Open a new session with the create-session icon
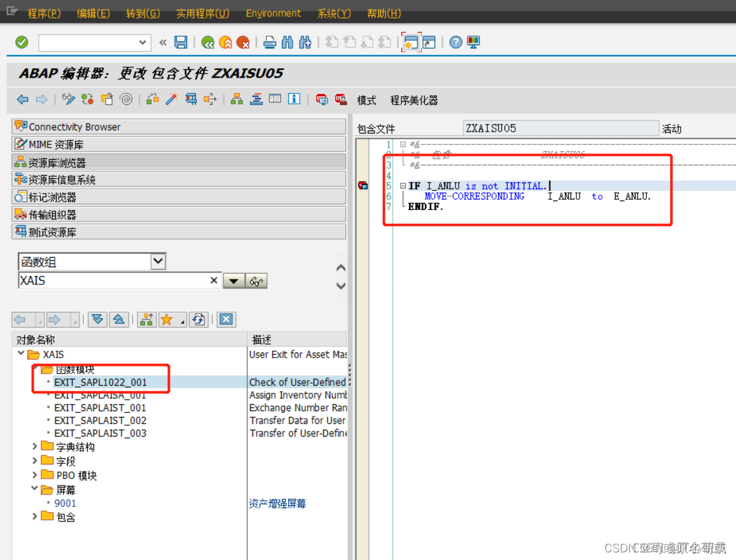The height and width of the screenshot is (560, 736). pos(411,42)
